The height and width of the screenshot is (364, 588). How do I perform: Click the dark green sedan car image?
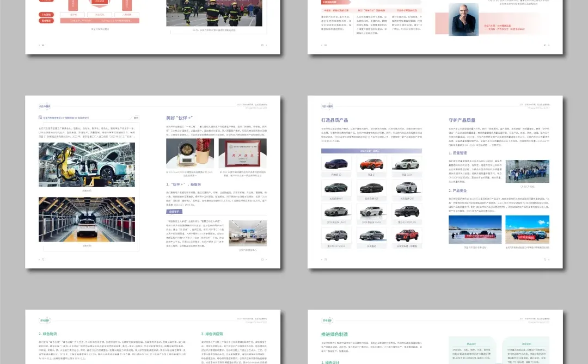point(336,187)
